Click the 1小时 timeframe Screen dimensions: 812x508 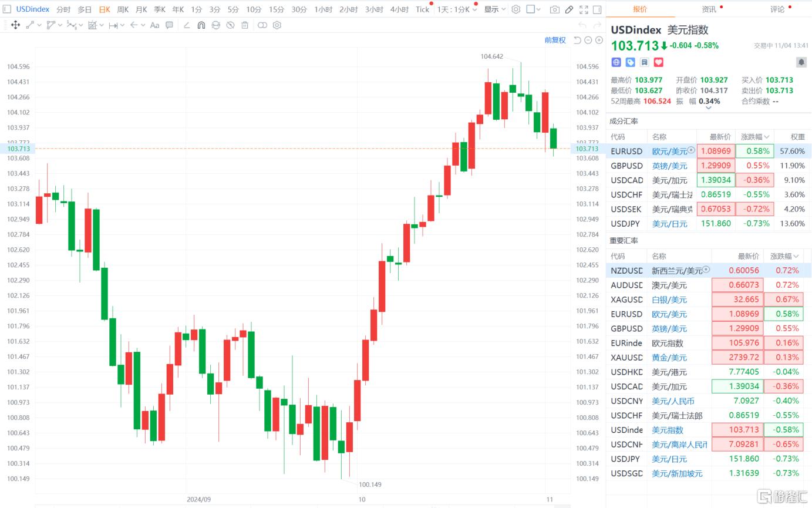click(x=323, y=9)
